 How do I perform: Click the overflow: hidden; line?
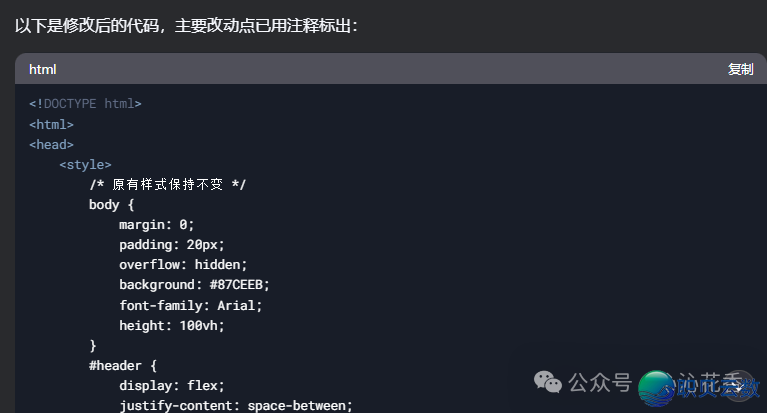pos(183,265)
